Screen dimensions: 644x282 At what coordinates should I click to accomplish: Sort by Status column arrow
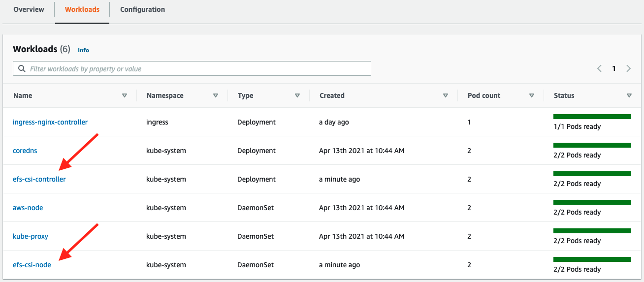coord(629,95)
